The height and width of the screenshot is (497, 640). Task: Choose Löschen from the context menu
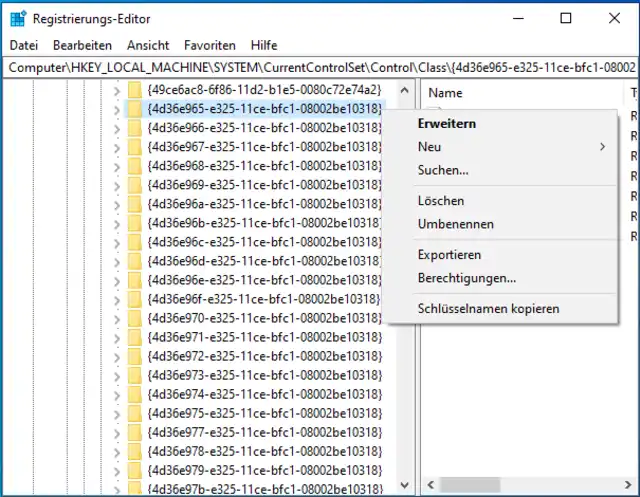tap(441, 201)
